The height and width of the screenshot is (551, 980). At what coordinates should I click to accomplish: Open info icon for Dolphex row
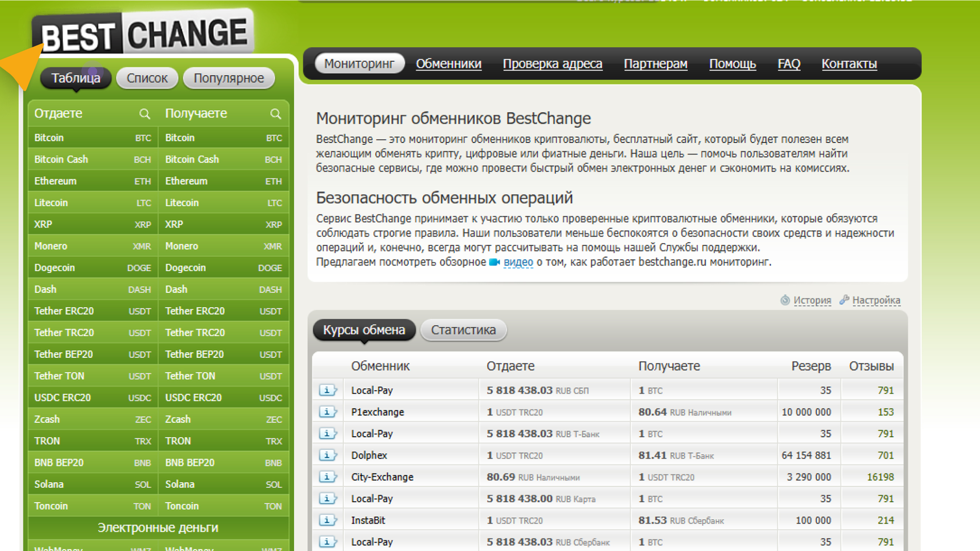pyautogui.click(x=327, y=455)
